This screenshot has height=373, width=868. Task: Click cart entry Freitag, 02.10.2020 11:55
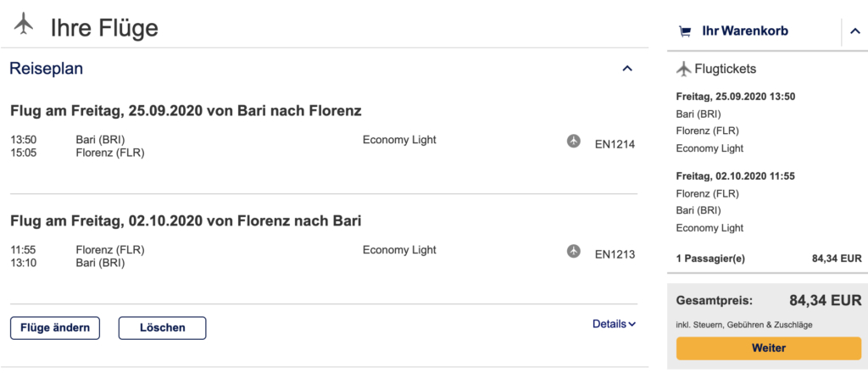coord(734,176)
